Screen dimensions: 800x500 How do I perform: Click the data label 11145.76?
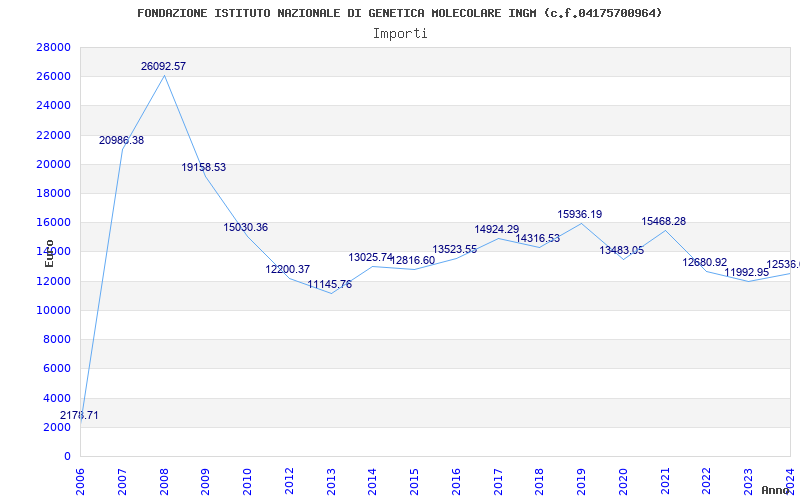click(x=330, y=285)
